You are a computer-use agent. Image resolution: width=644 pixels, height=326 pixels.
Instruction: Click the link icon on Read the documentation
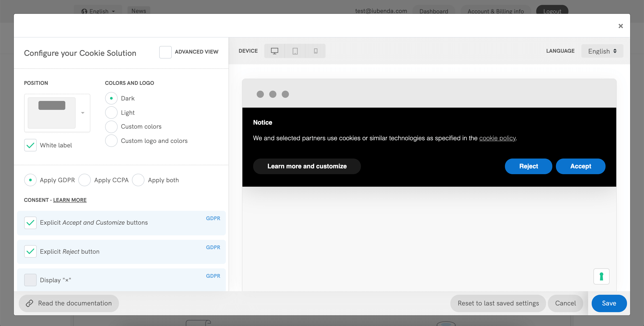tap(30, 303)
